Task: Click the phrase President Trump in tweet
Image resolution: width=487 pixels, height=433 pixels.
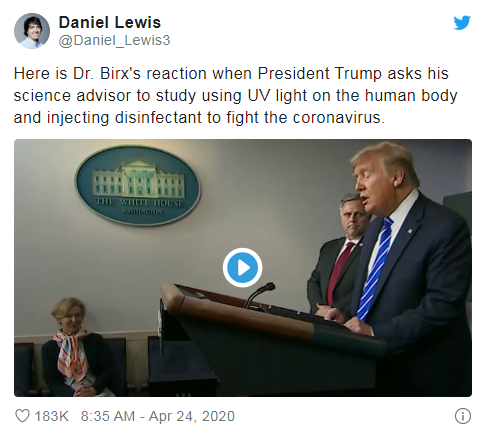Action: [x=320, y=73]
